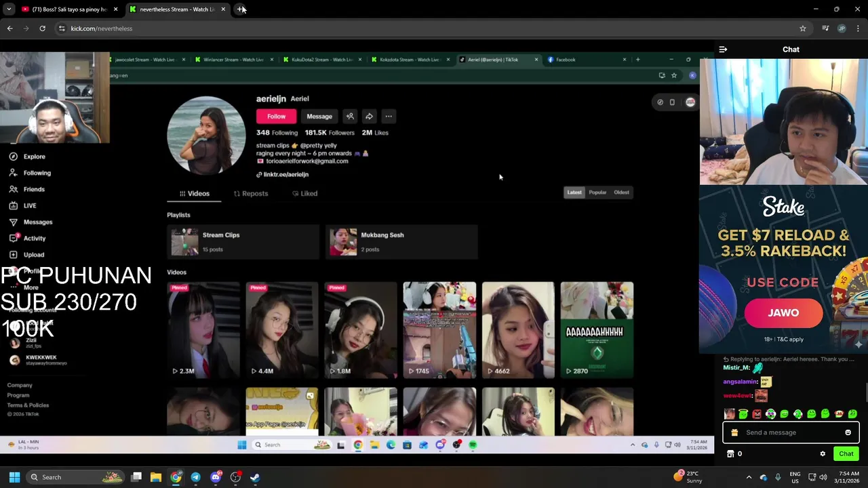The width and height of the screenshot is (868, 488).
Task: Click the add-friend icon next to Message
Action: [x=350, y=116]
